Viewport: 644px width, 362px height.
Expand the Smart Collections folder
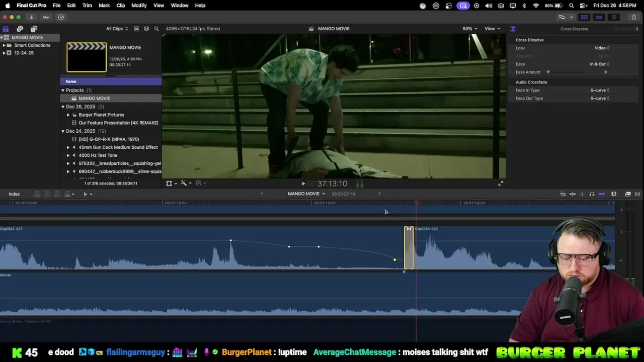tap(4, 45)
